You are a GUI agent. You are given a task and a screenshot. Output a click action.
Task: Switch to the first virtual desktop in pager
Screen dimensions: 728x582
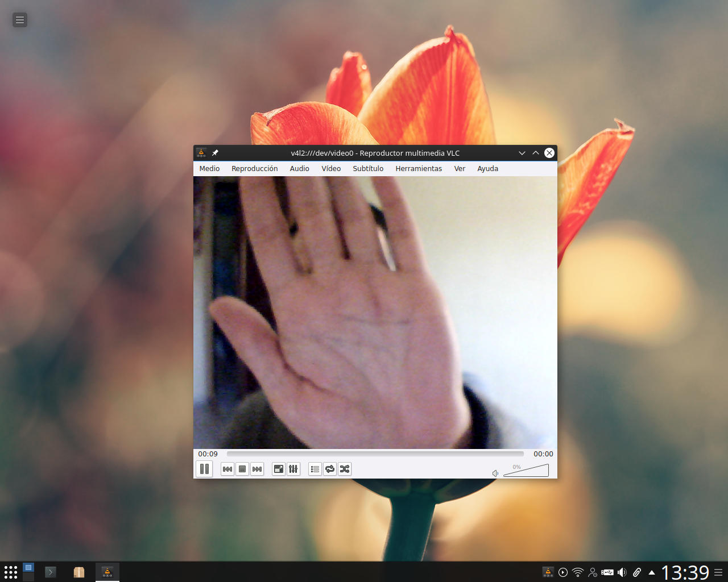coord(28,567)
